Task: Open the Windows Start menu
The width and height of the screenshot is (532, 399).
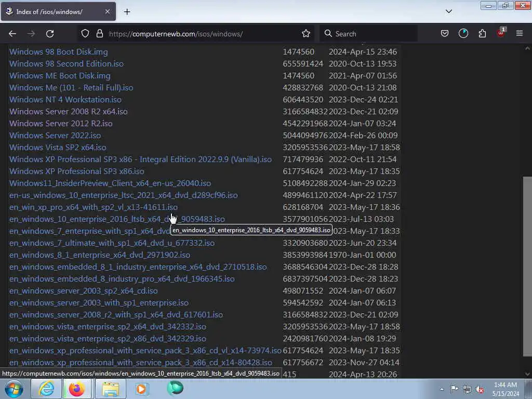Action: 14,389
